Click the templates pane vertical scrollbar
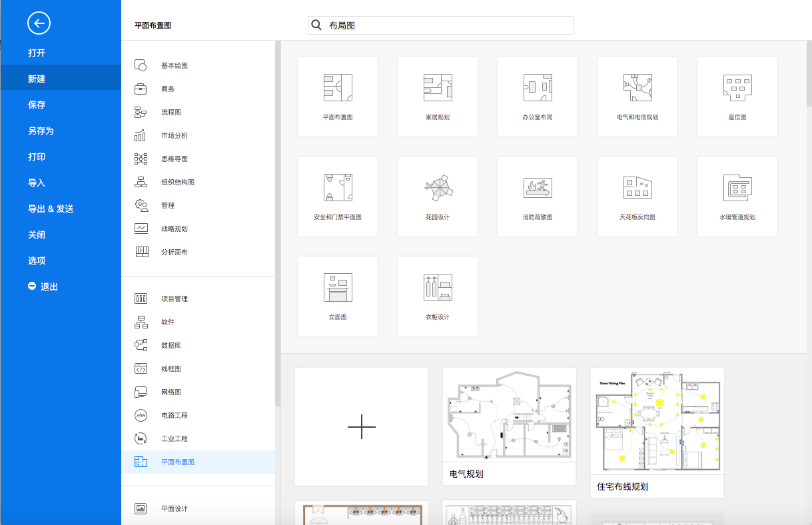 (x=809, y=73)
